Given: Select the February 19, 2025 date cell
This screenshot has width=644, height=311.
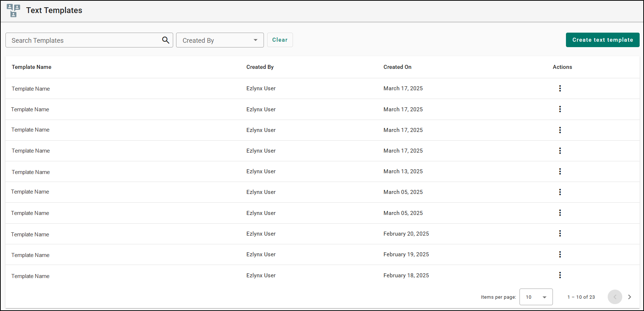Looking at the screenshot, I should tap(406, 254).
